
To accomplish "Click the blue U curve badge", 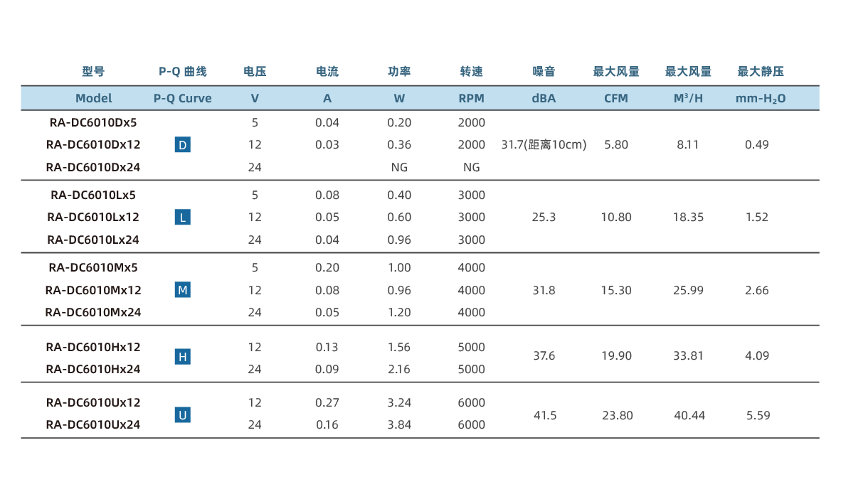I will (182, 415).
